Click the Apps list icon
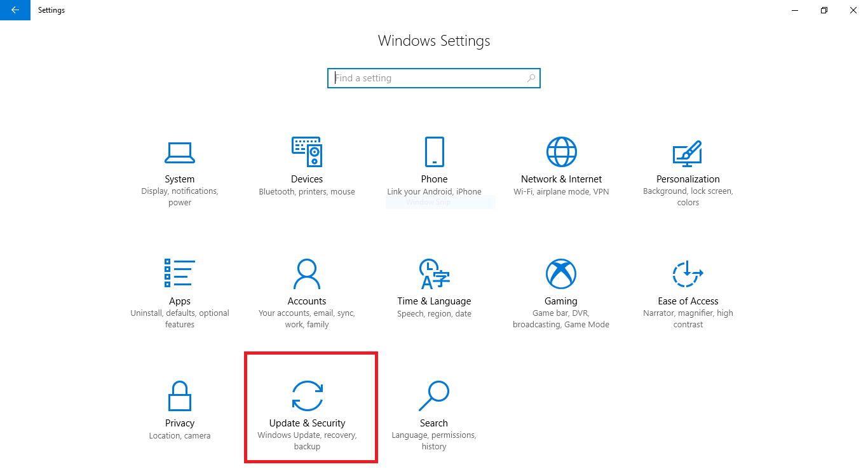 coord(180,274)
